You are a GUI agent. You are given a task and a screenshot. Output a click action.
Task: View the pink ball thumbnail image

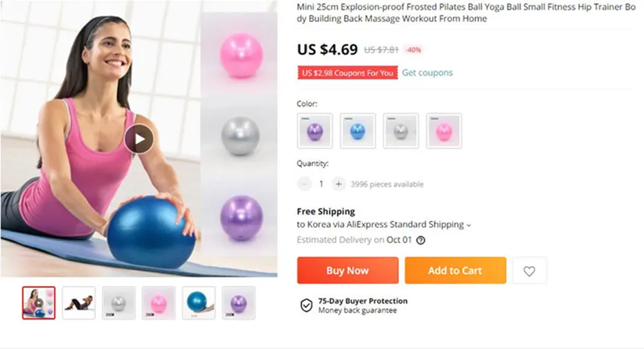pos(159,303)
